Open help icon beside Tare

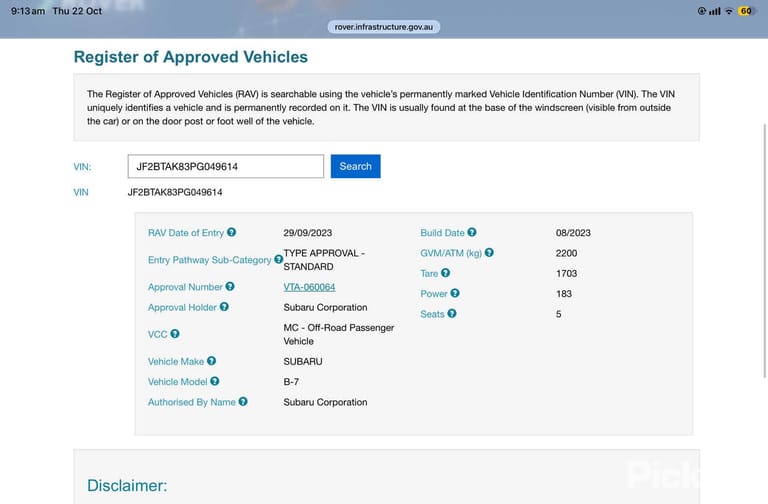point(445,273)
